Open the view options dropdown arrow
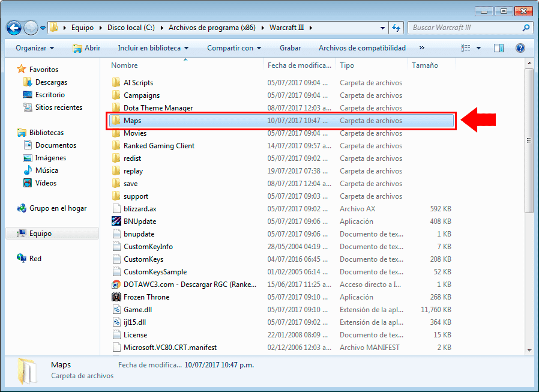The width and height of the screenshot is (539, 392). 478,48
